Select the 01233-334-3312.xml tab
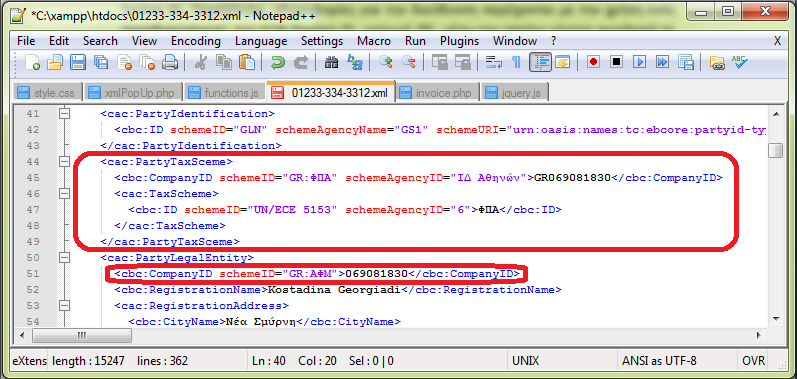The height and width of the screenshot is (379, 797). (x=330, y=92)
